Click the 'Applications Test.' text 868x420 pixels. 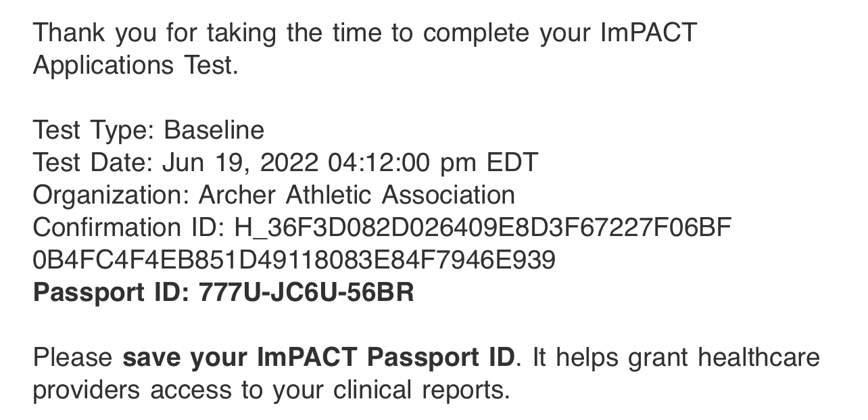135,66
